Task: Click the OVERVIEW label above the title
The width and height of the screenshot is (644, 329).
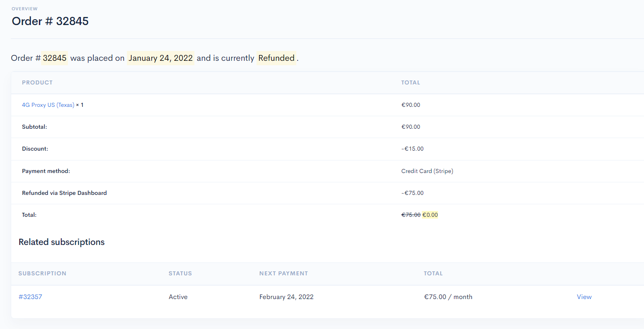Action: click(25, 9)
